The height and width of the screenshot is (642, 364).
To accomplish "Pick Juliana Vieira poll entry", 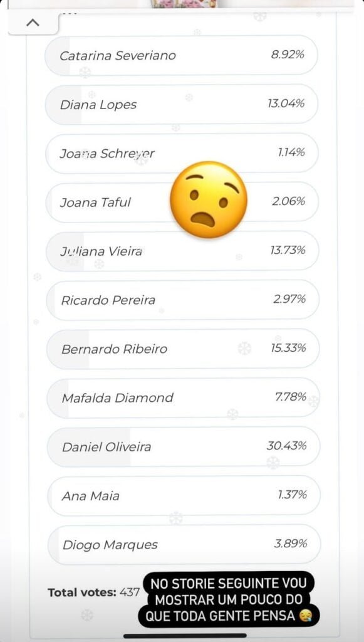I will (x=182, y=251).
